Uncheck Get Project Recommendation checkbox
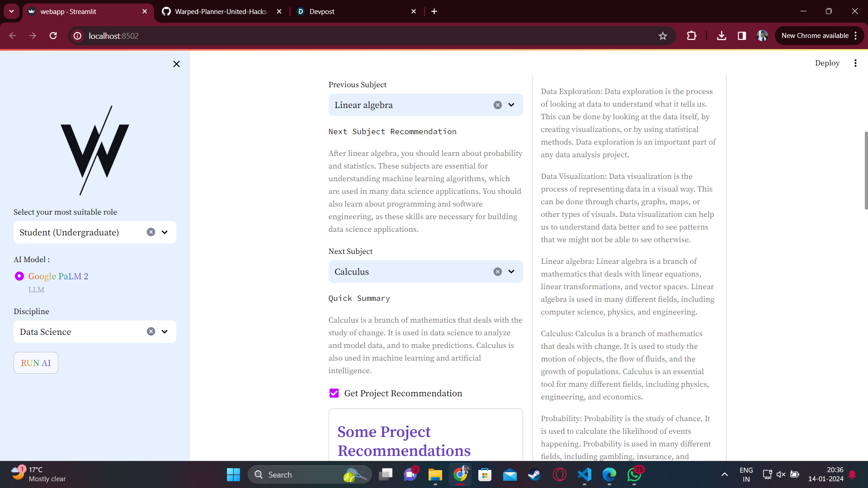868x488 pixels. [x=334, y=393]
